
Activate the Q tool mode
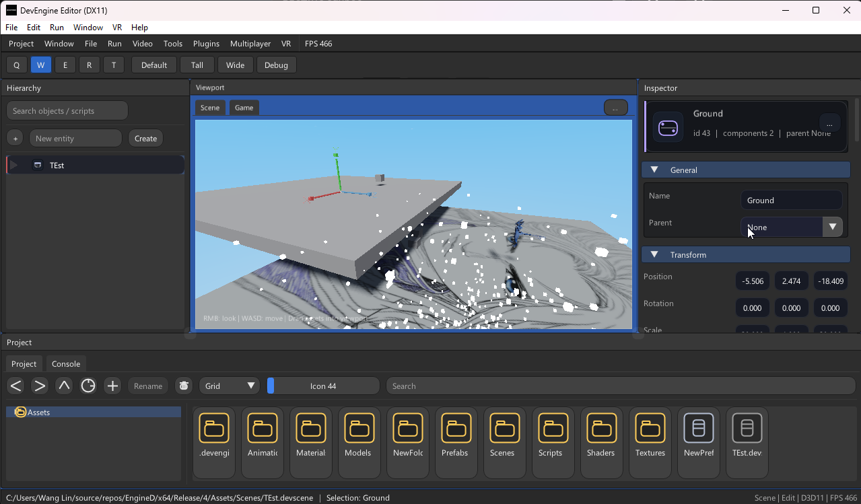pos(17,65)
